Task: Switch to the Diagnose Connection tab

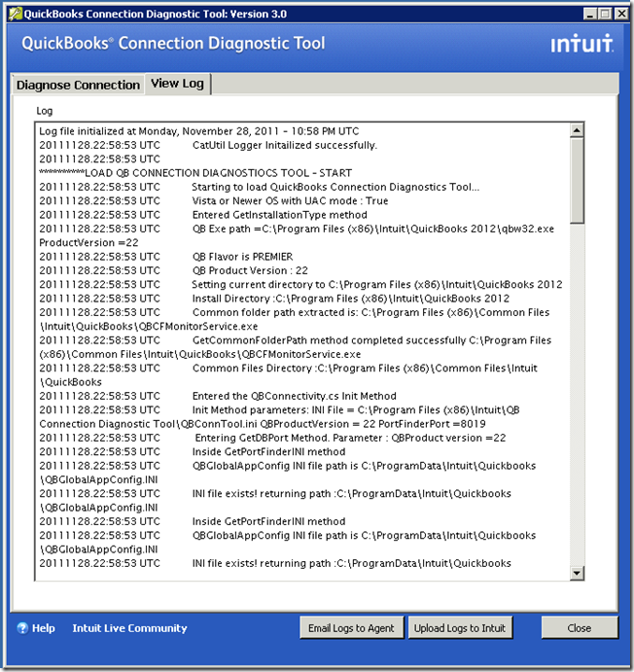Action: pyautogui.click(x=78, y=85)
